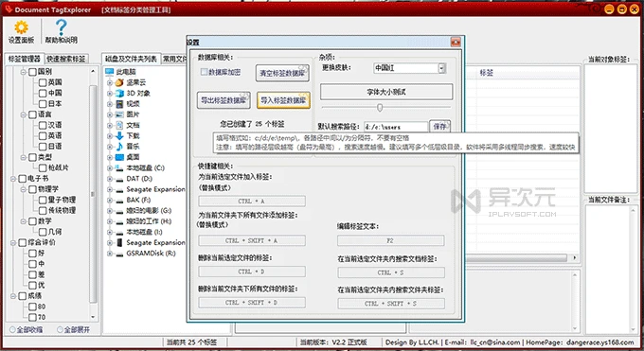Click the 文档 documents icon
The height and width of the screenshot is (351, 644).
tap(119, 125)
